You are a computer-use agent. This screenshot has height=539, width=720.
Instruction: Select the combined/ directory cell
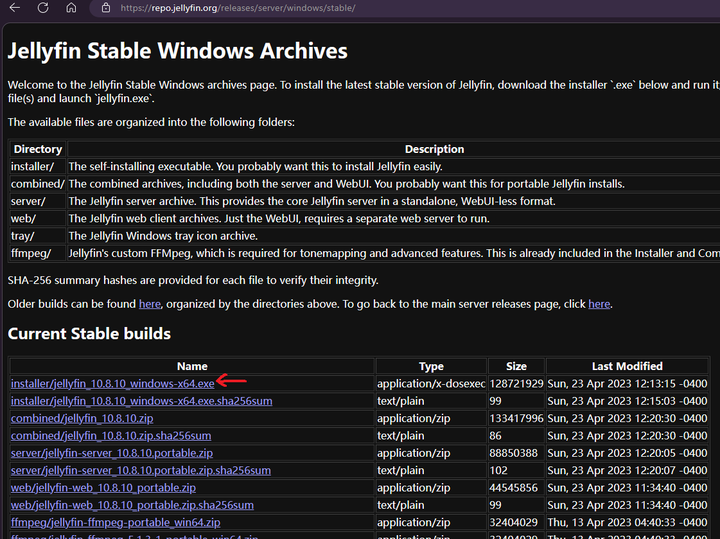(38, 184)
